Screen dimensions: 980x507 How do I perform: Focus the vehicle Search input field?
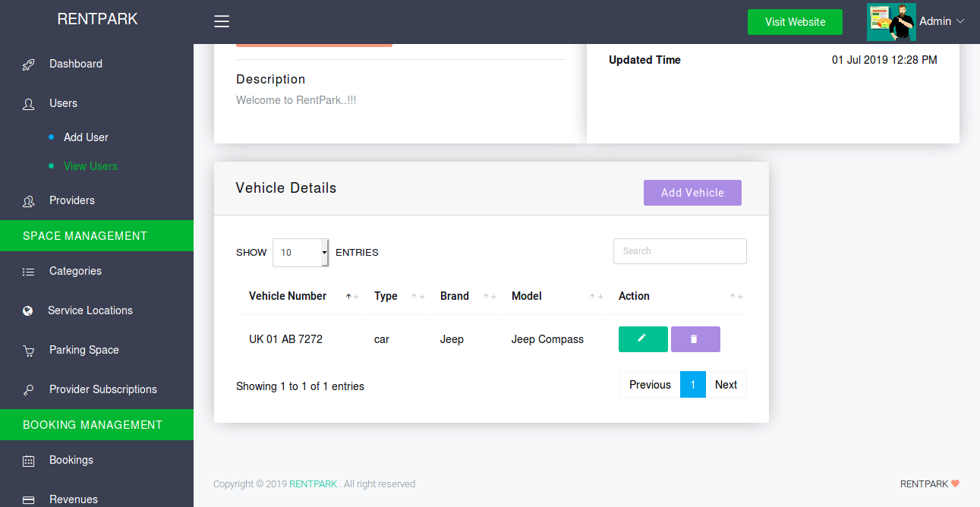click(x=680, y=251)
